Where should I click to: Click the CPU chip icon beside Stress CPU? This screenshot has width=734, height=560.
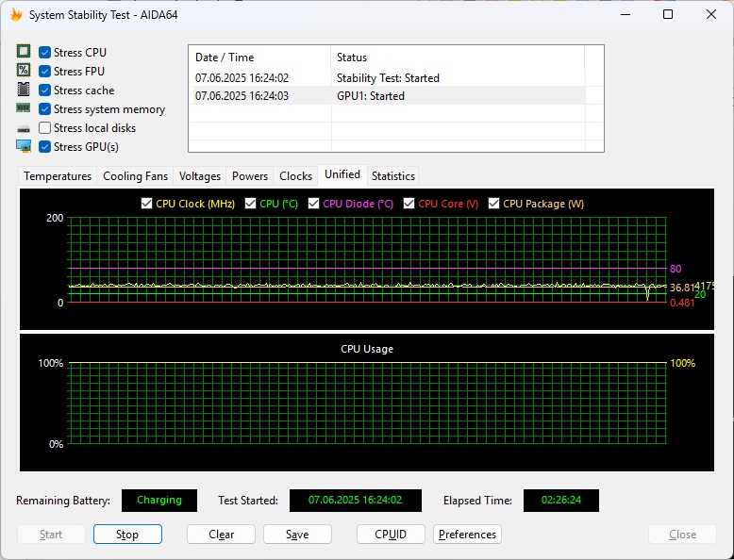click(24, 52)
